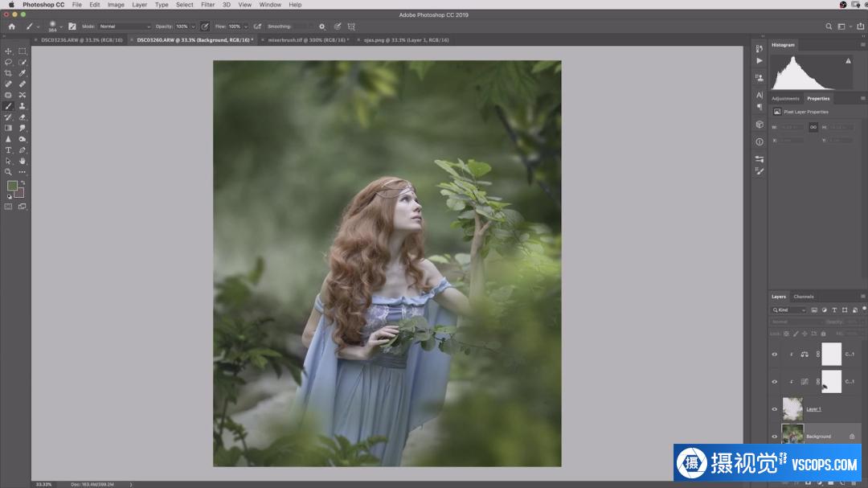Select the Rectangular Marquee tool
868x488 pixels.
click(x=23, y=51)
